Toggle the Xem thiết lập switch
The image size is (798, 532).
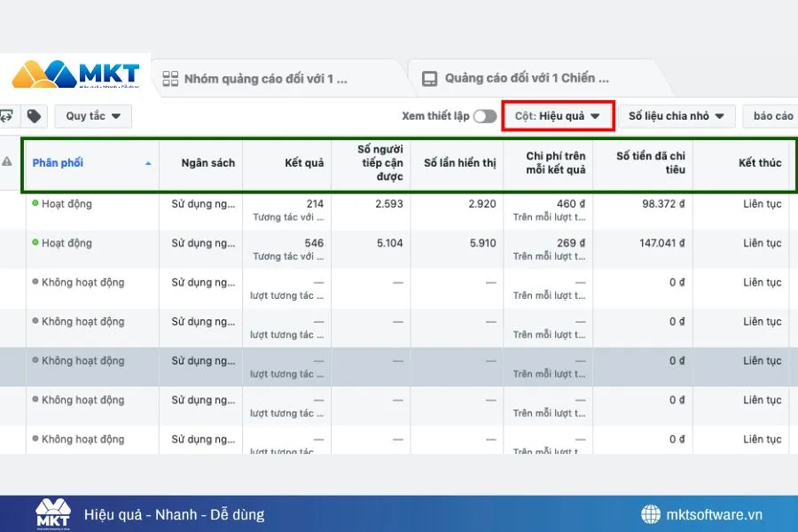pyautogui.click(x=484, y=116)
